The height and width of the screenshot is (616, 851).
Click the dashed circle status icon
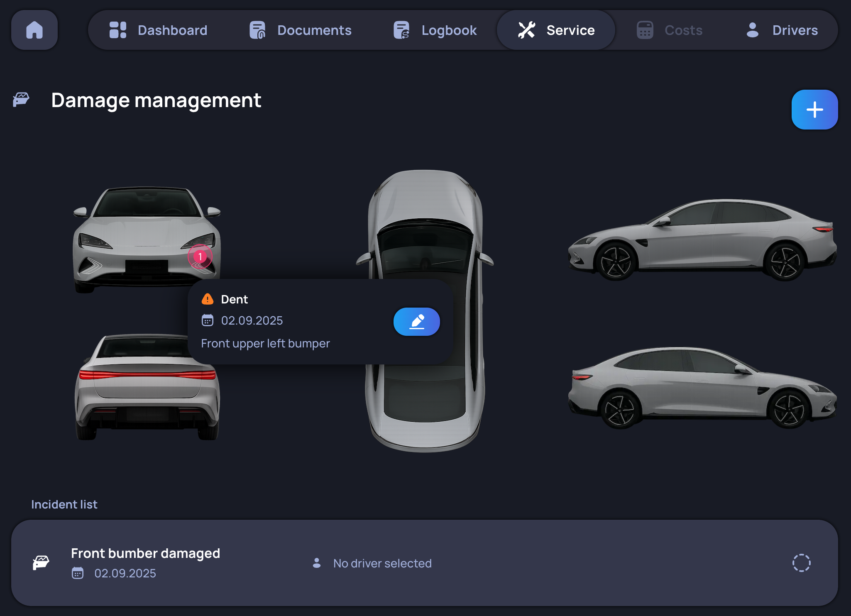coord(801,563)
